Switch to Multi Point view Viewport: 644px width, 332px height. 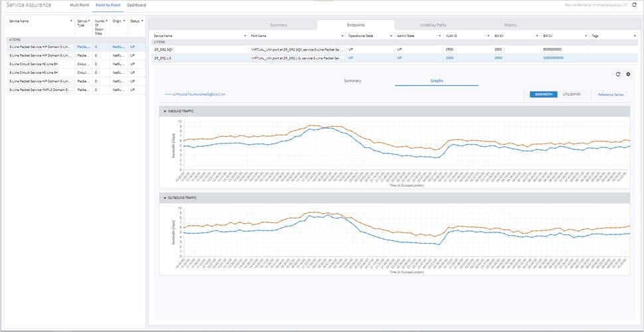79,5
